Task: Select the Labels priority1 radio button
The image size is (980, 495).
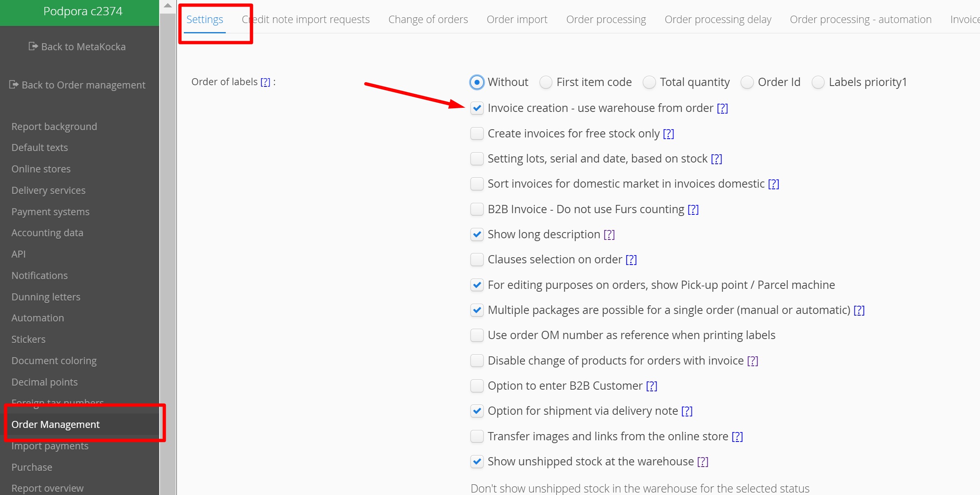Action: click(818, 82)
